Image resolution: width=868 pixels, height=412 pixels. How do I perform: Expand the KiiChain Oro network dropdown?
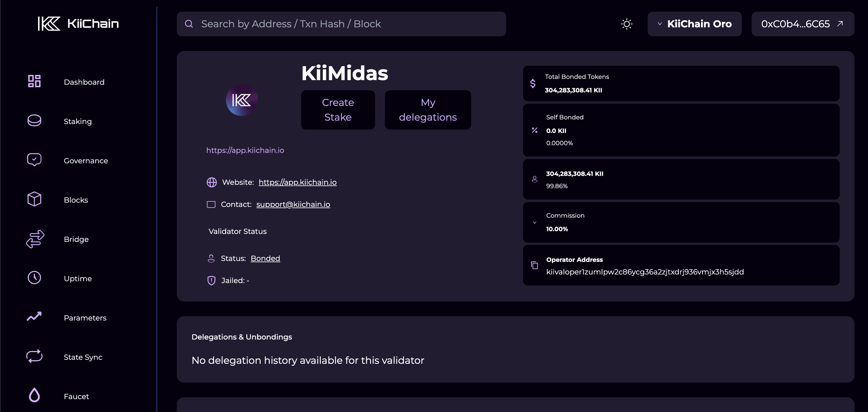(x=694, y=24)
